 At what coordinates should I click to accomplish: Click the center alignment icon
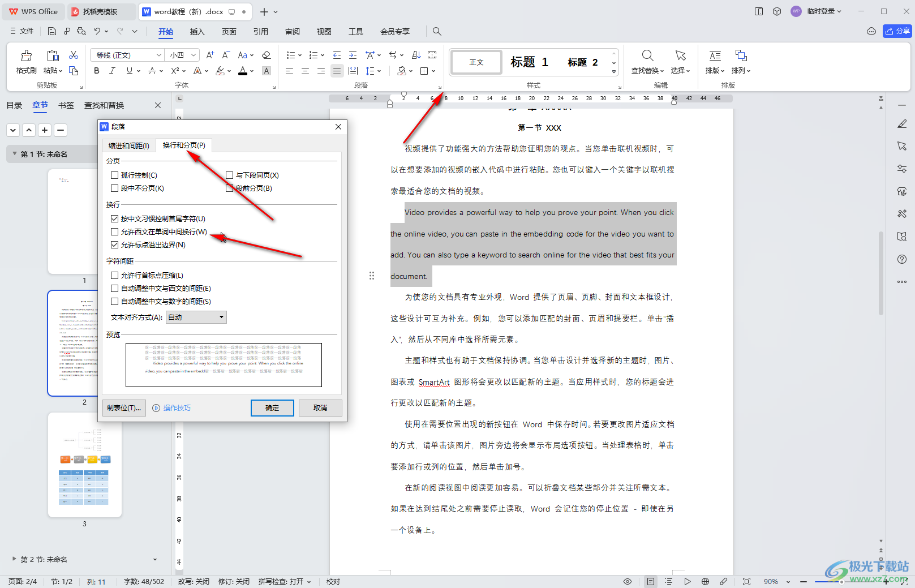pyautogui.click(x=305, y=71)
